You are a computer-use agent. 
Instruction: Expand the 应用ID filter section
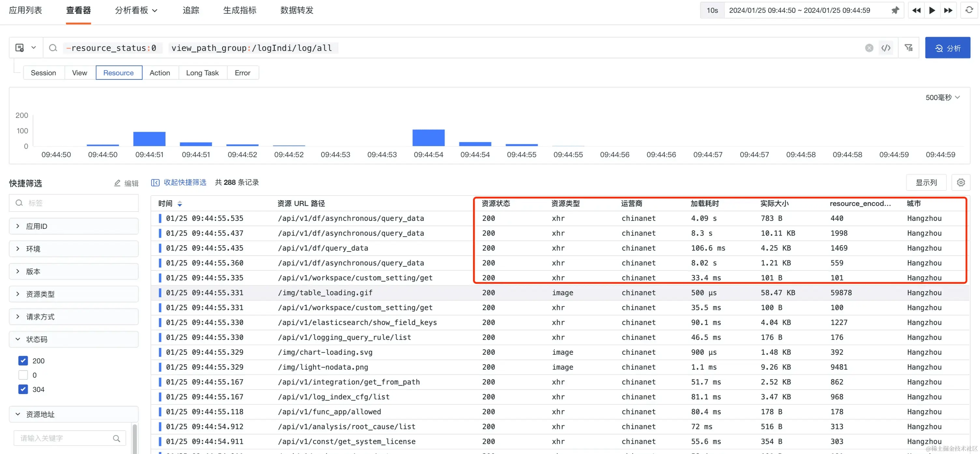pyautogui.click(x=73, y=226)
